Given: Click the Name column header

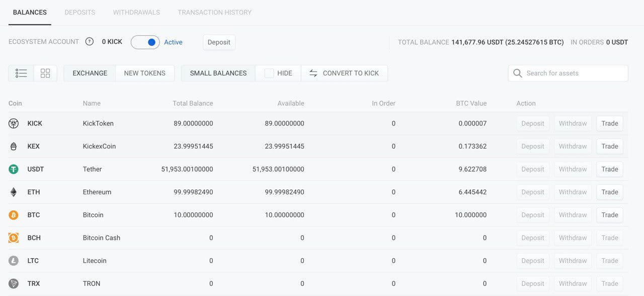Looking at the screenshot, I should coord(92,103).
